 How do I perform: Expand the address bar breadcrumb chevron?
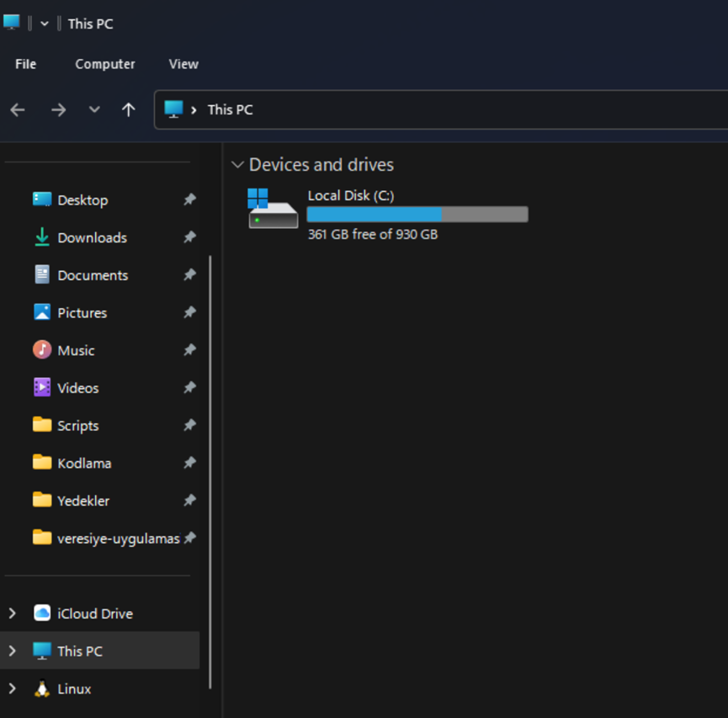[194, 110]
